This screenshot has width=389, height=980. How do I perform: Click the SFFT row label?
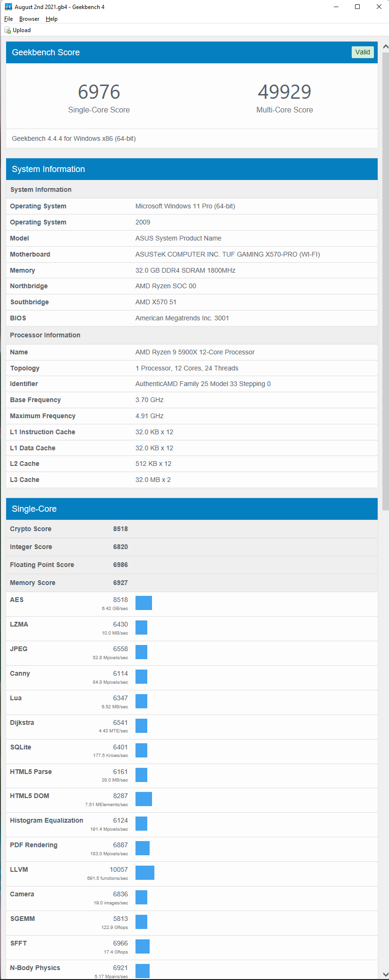click(x=18, y=943)
